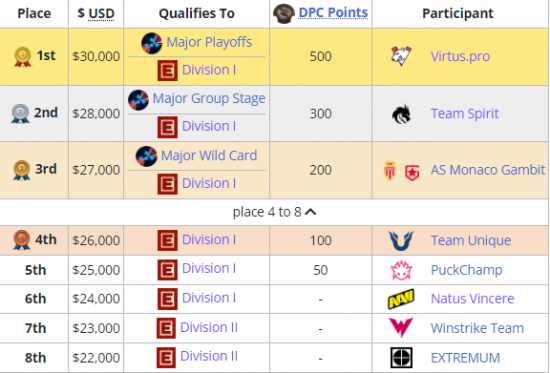Click the $ USD column header
The image size is (550, 373).
point(96,13)
